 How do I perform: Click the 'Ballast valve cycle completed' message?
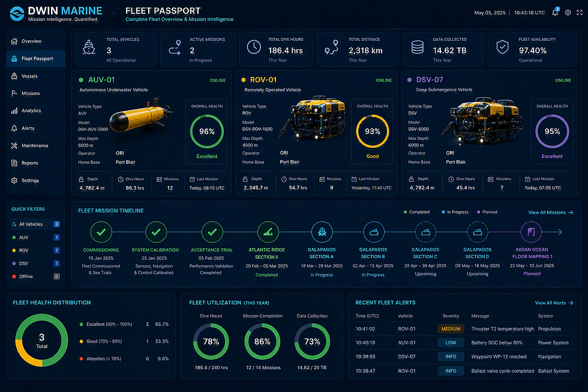tap(503, 371)
